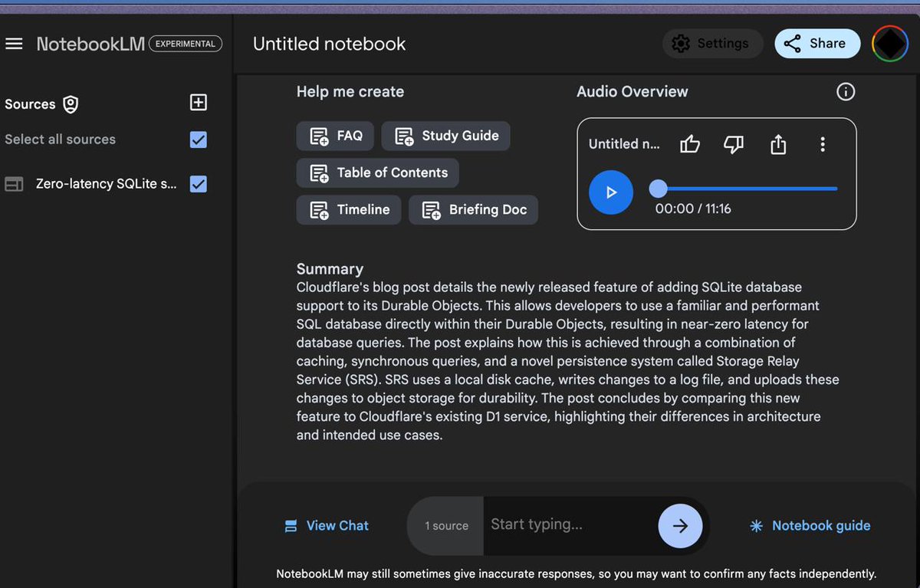The image size is (920, 588).
Task: Open the account profile avatar
Action: click(x=890, y=44)
